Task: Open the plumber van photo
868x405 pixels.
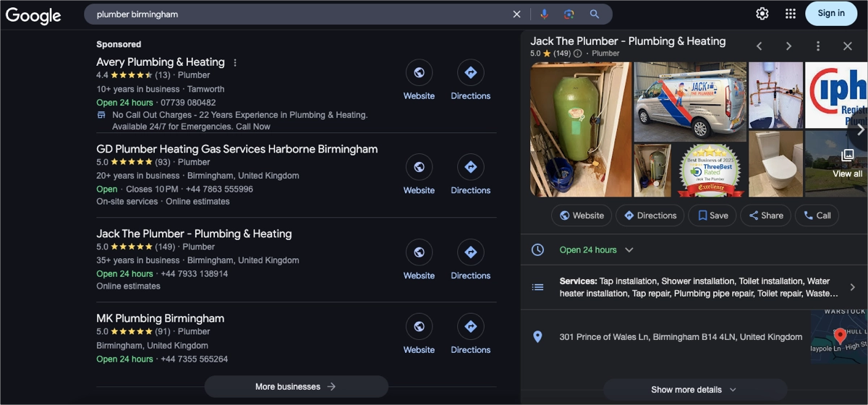Action: 689,101
